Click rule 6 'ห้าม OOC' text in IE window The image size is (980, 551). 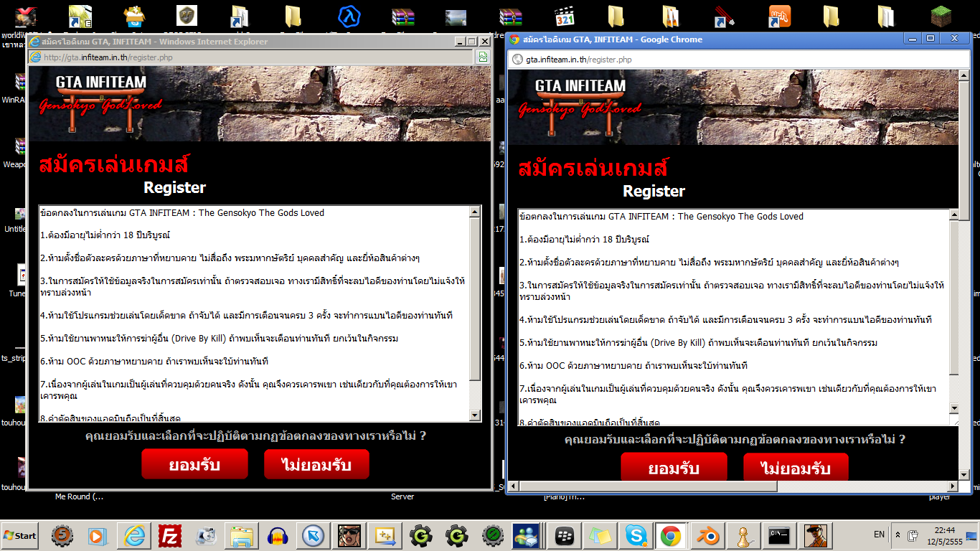[x=154, y=362]
